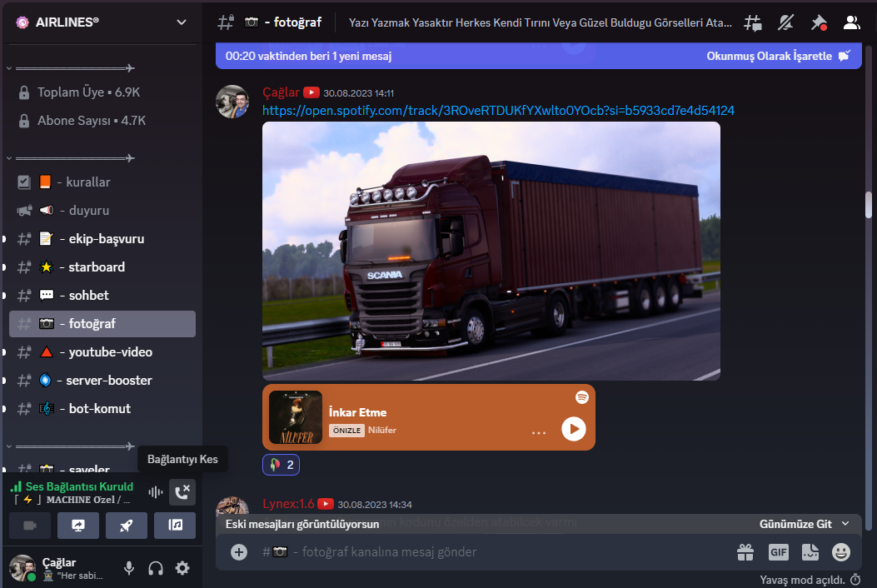
Task: Click Ses Bağlantısı Kuruldu status text
Action: coord(79,486)
